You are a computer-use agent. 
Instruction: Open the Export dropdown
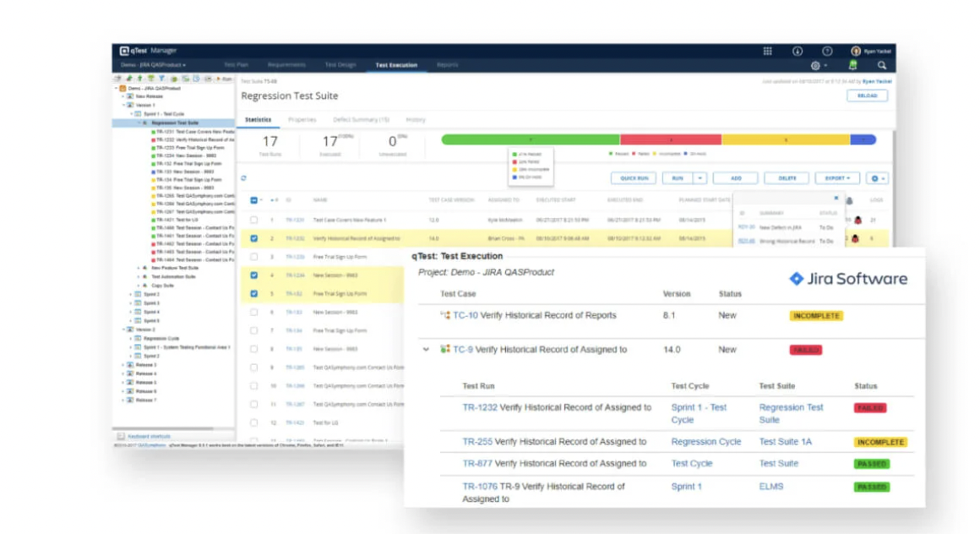[837, 178]
